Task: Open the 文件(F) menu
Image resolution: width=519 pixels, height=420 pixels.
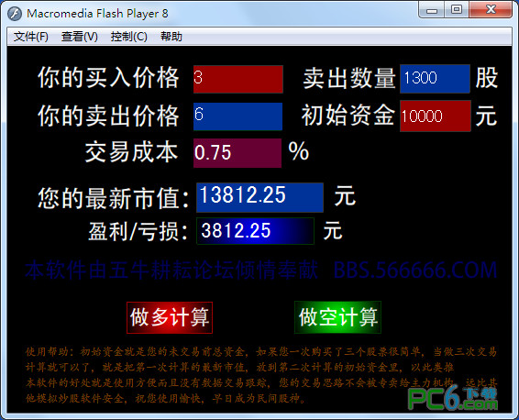Action: [x=31, y=37]
